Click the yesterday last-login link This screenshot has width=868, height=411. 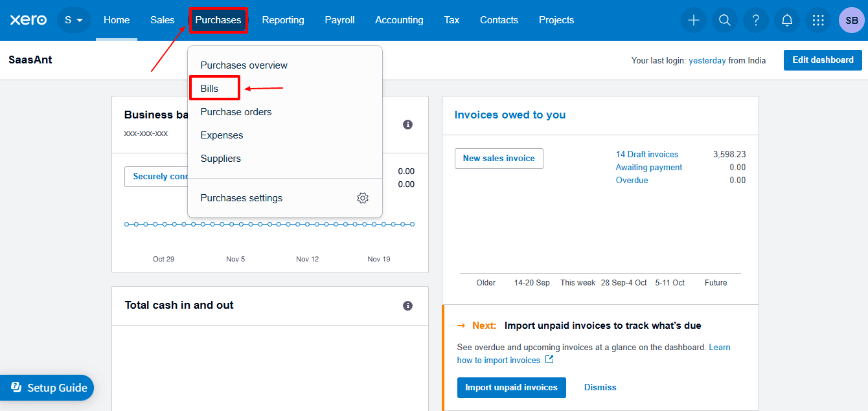[707, 60]
